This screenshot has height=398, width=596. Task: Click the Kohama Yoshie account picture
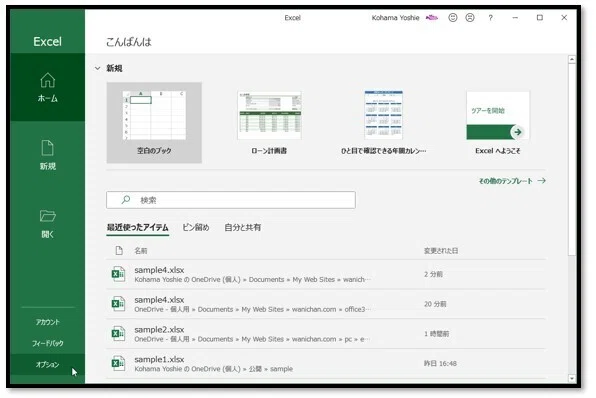pyautogui.click(x=431, y=17)
